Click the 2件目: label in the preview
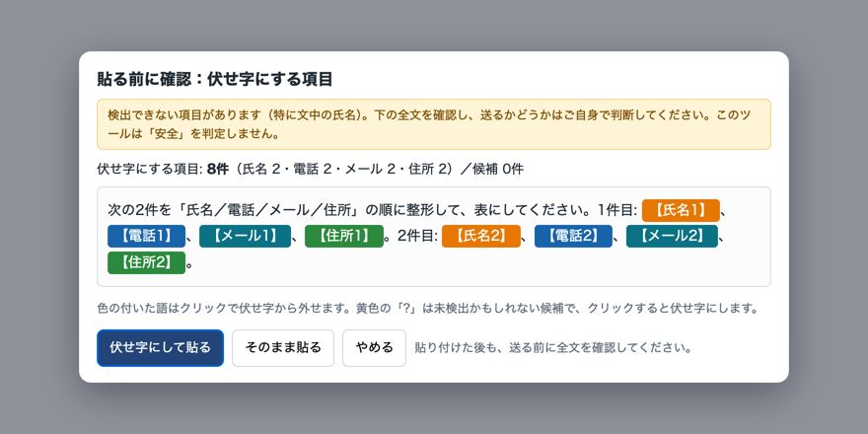Viewport: 868px width, 434px height. 418,236
